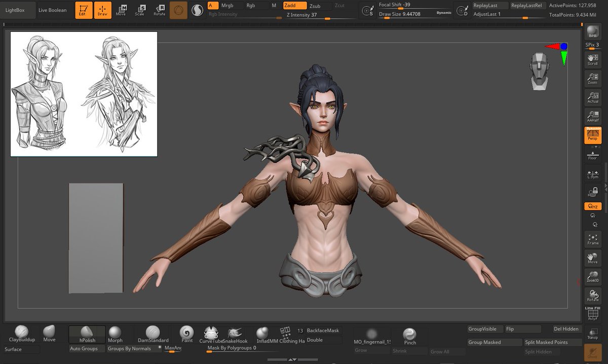608x364 pixels.
Task: Select the Pinch brush
Action: point(409,334)
